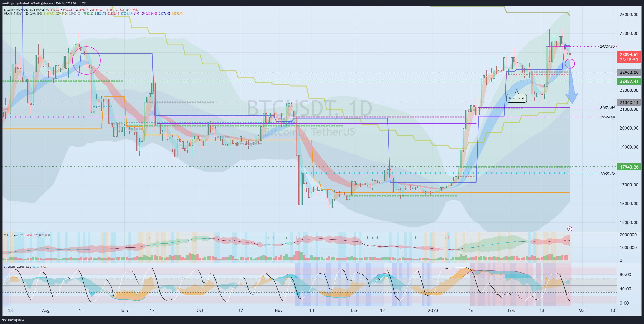Click the olive 25945.04 MRHAB-T value

62,14
